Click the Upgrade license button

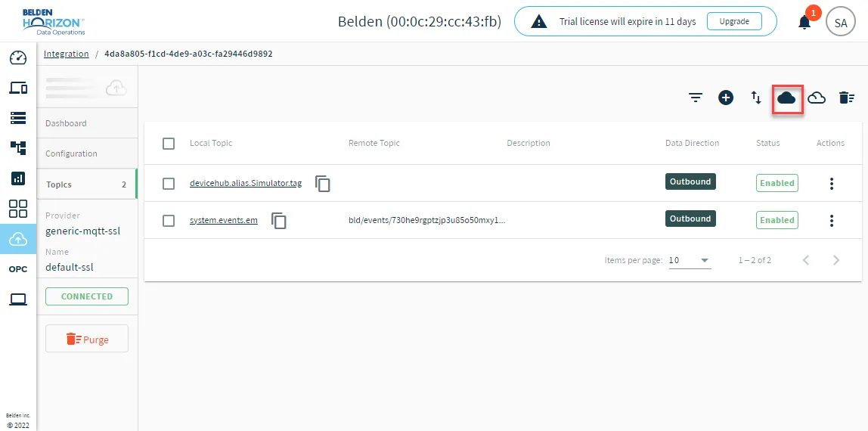click(734, 22)
